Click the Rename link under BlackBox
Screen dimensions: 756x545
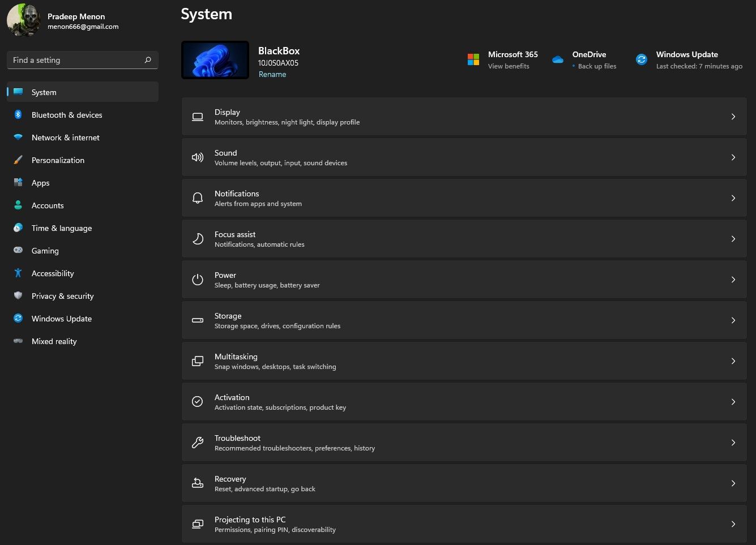(x=272, y=75)
